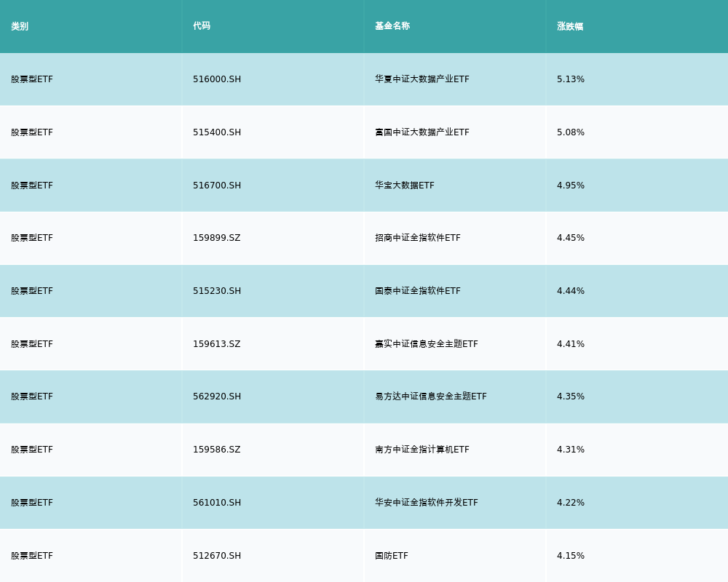Image resolution: width=728 pixels, height=582 pixels.
Task: Select fund code 515230.SH
Action: (x=217, y=291)
